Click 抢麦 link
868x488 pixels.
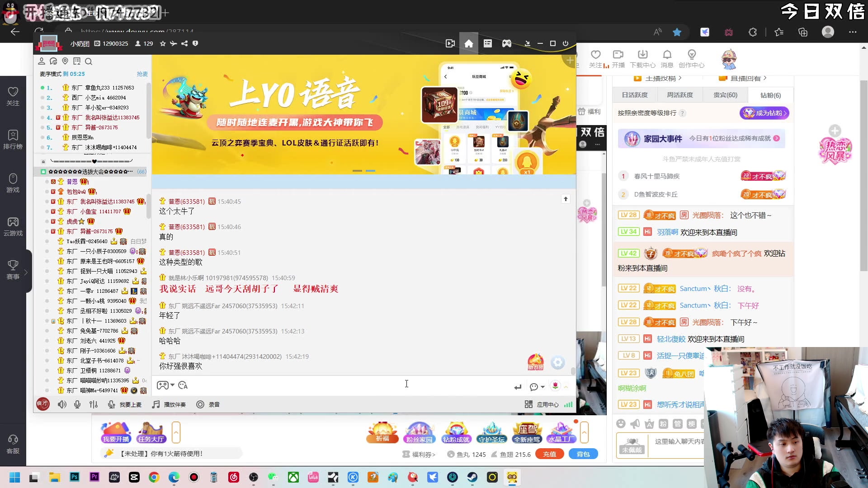pyautogui.click(x=142, y=74)
